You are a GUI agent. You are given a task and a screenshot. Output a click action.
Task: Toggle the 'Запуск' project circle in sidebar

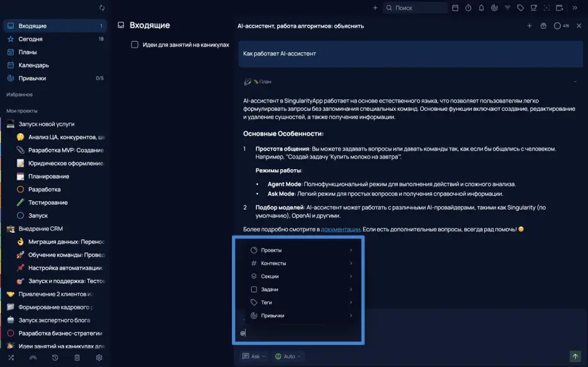(20, 215)
